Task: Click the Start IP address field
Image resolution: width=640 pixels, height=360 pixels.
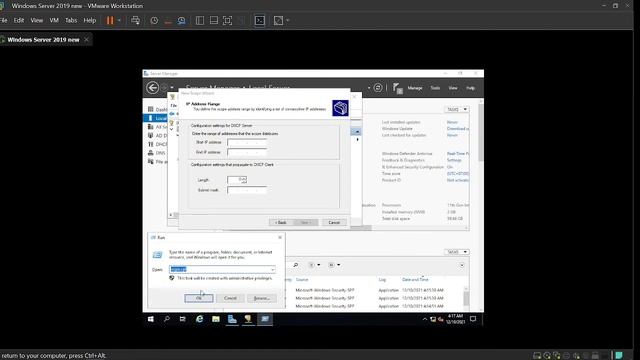Action: click(x=247, y=142)
